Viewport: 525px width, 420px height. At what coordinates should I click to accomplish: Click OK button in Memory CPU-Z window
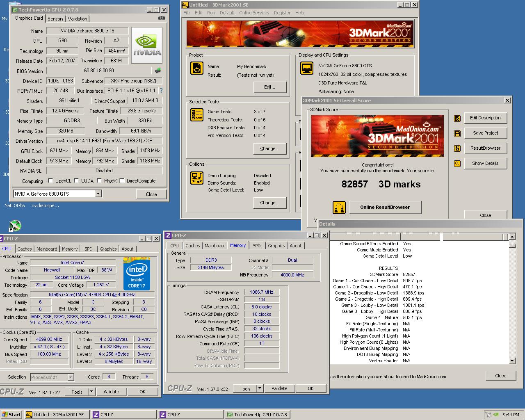pyautogui.click(x=310, y=388)
